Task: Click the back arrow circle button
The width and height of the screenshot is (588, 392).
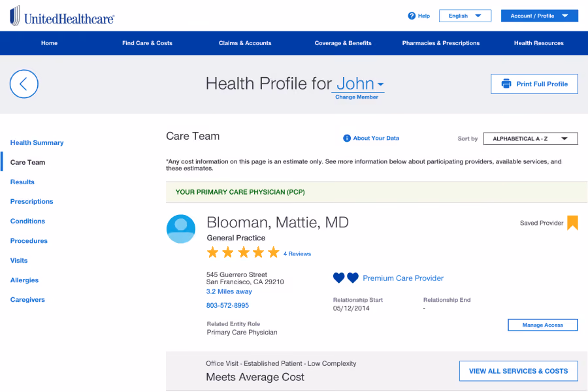Action: pos(24,84)
